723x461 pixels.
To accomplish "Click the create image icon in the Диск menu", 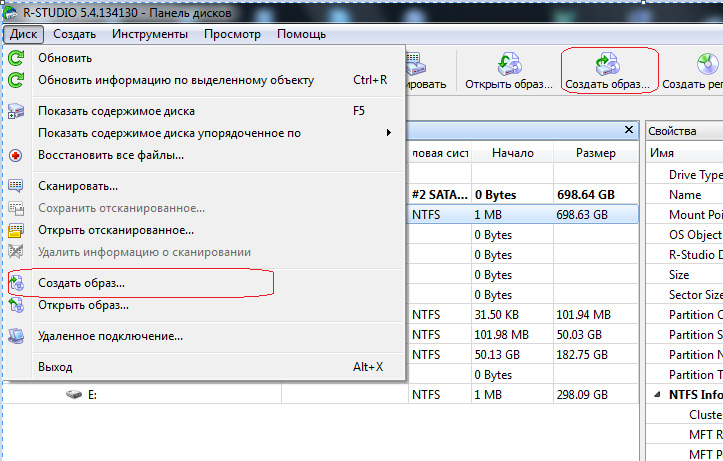I will [x=17, y=284].
